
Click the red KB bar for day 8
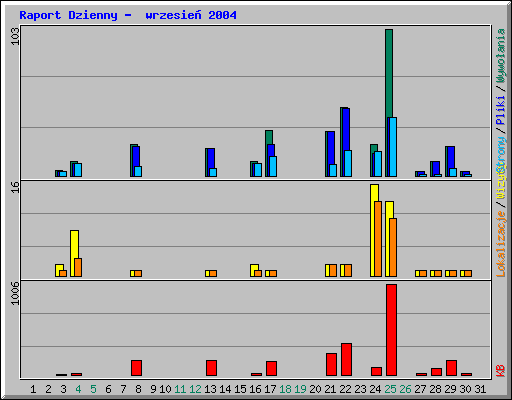click(136, 368)
